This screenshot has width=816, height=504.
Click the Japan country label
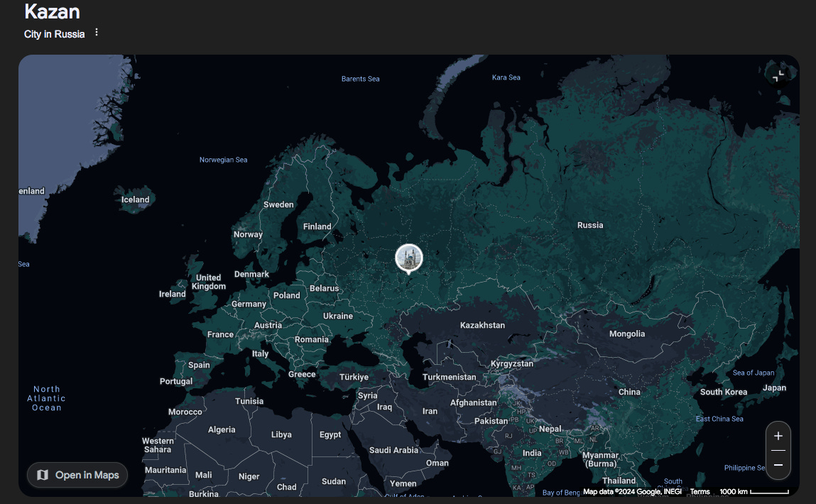pos(774,388)
